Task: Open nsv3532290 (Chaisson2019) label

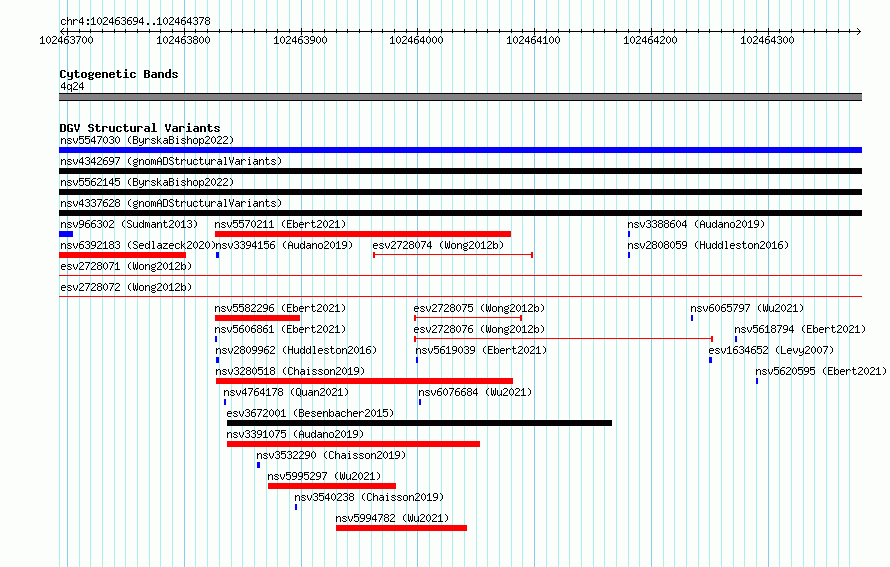Action: pyautogui.click(x=331, y=455)
